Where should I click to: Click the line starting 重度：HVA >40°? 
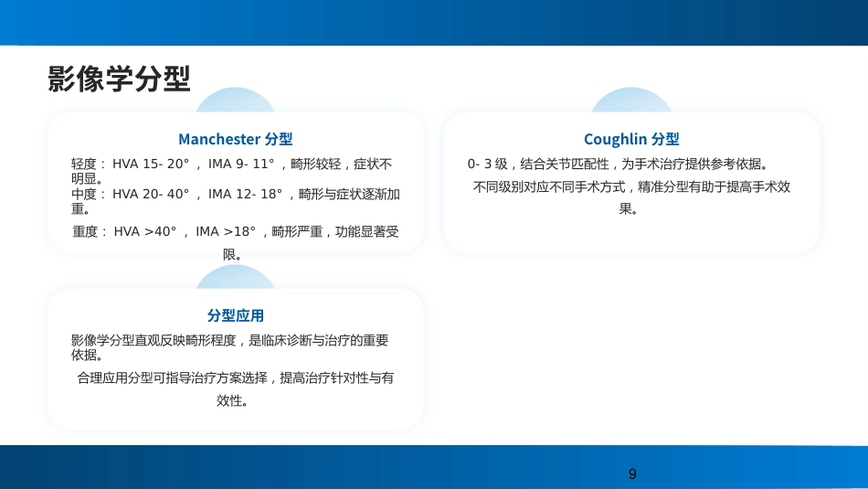coord(235,242)
